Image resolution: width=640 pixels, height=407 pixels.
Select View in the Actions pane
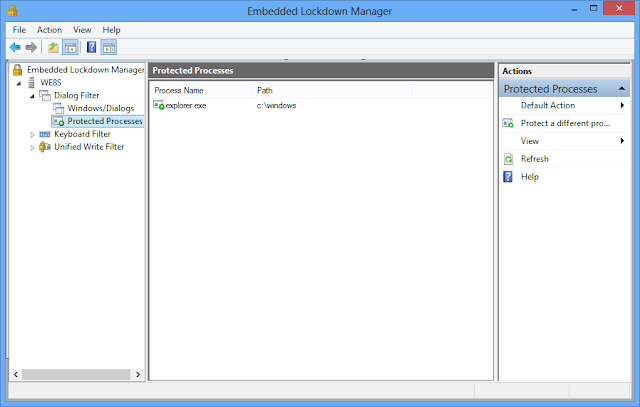click(530, 141)
